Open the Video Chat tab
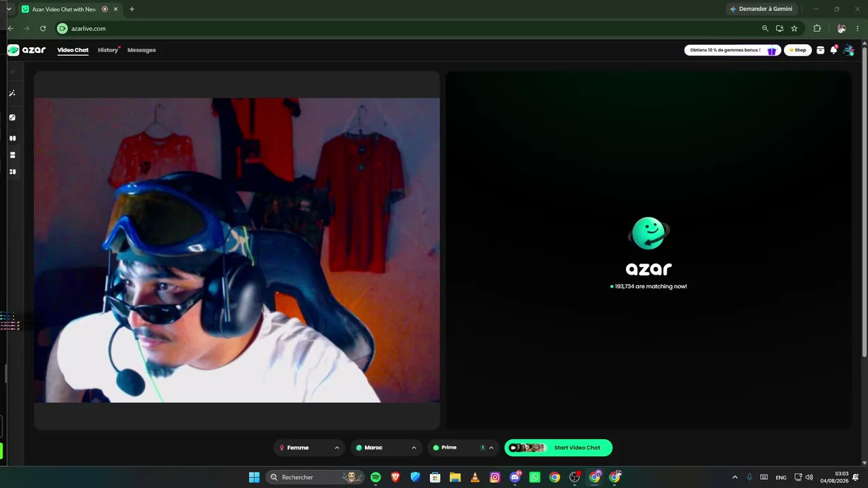This screenshot has width=868, height=488. coord(73,50)
